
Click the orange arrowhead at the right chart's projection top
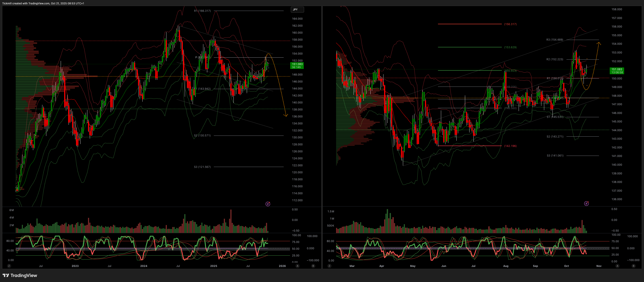coord(599,44)
